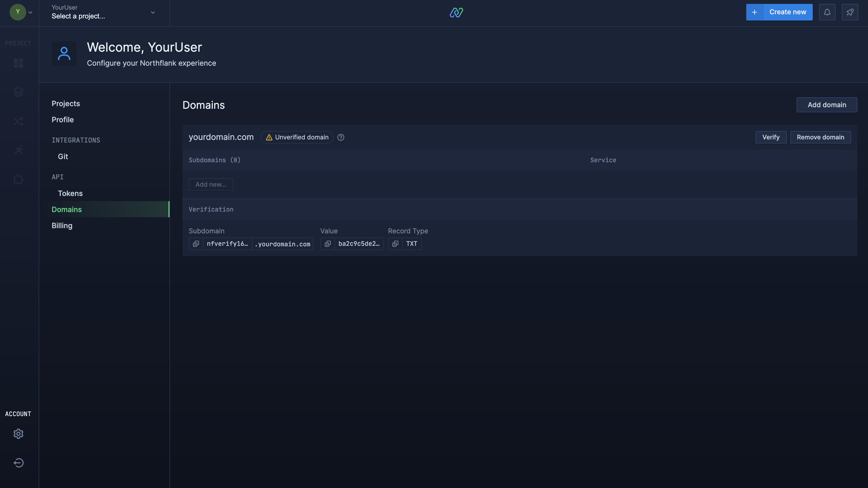
Task: Click the Subdomains (0) column header
Action: coord(215,160)
